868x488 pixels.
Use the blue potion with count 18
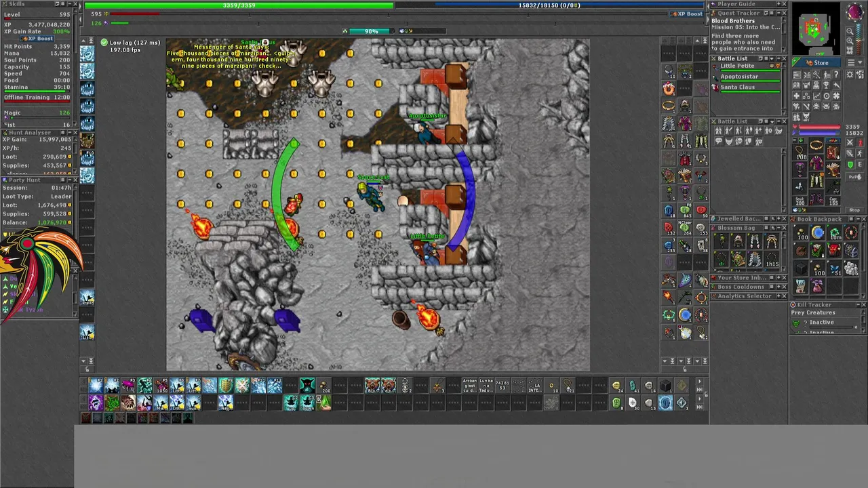coord(669,210)
